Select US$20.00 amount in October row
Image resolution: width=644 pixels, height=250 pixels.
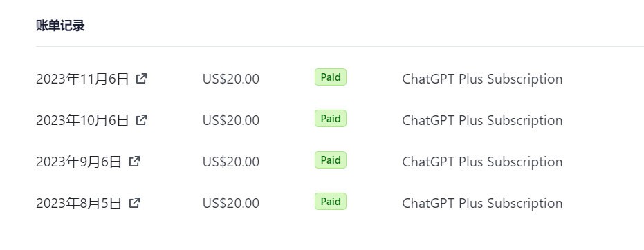231,120
